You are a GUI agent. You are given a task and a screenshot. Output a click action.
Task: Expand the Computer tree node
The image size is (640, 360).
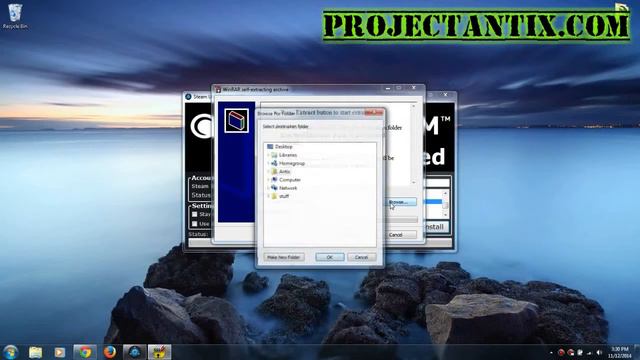[268, 180]
